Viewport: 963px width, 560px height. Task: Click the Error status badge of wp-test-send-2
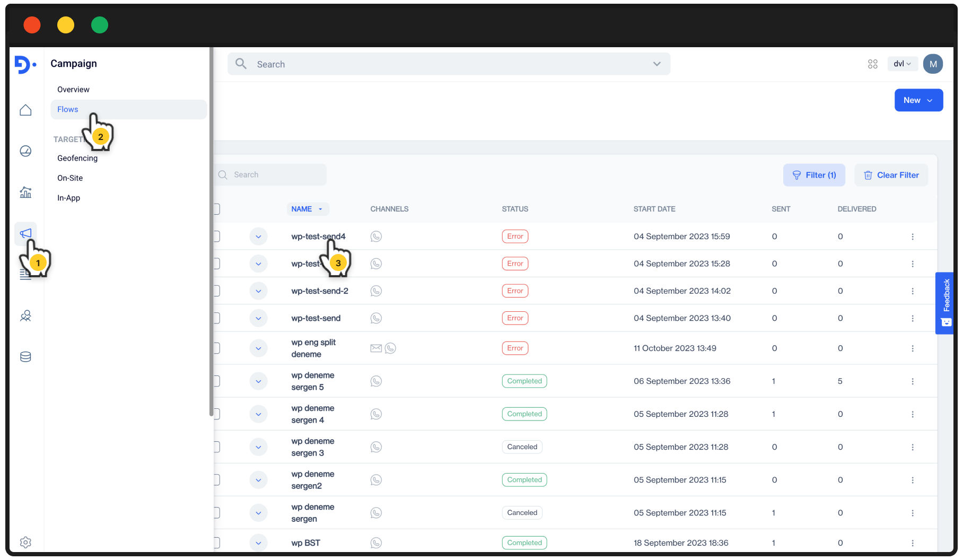pyautogui.click(x=515, y=291)
